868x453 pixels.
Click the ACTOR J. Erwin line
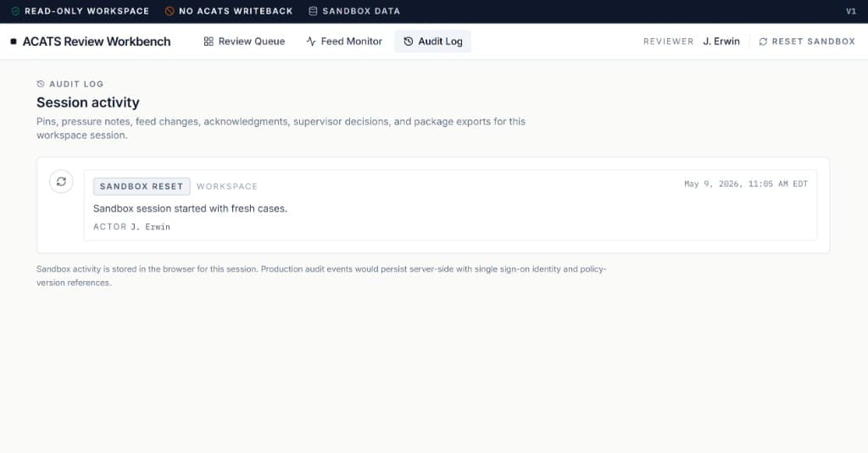point(131,227)
